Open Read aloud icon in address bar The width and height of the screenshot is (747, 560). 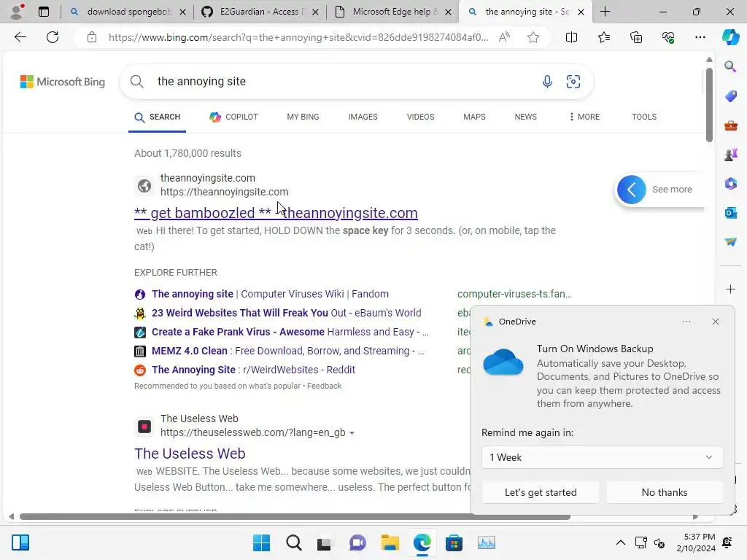click(x=504, y=37)
